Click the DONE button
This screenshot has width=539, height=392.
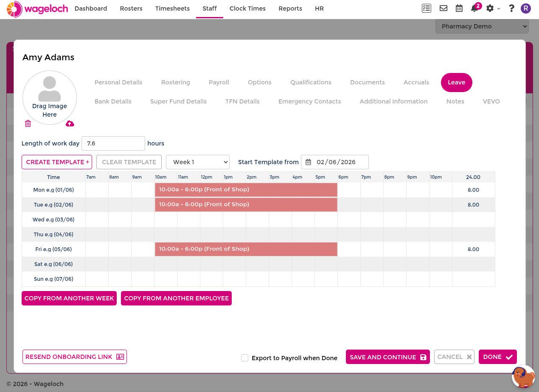(498, 357)
